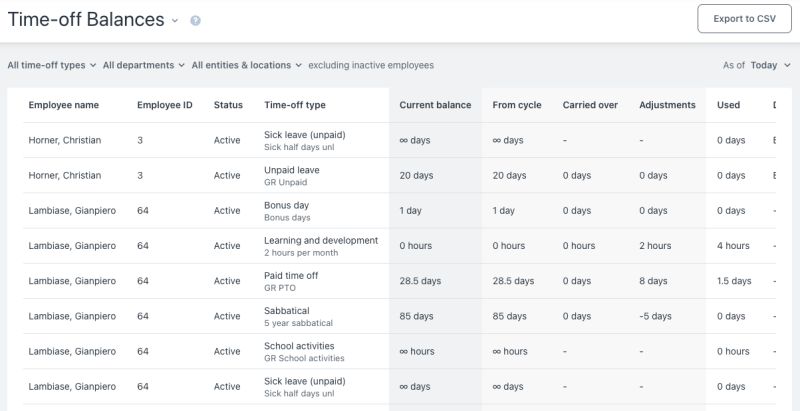Click the From cycle column header
Screen dimensions: 800x411
tap(517, 105)
